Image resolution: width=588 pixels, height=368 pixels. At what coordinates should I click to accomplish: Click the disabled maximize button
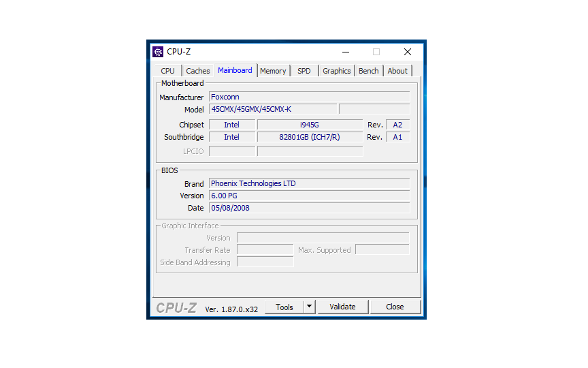coord(376,52)
